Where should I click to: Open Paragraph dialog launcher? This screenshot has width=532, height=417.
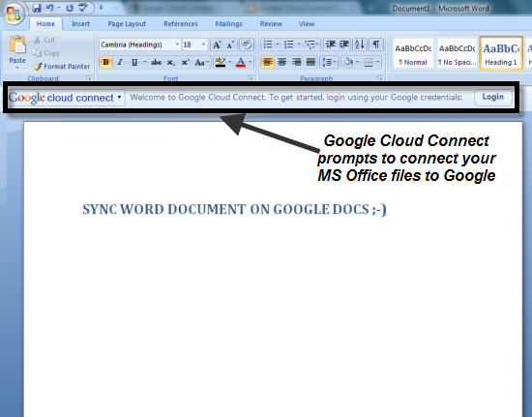click(x=380, y=78)
